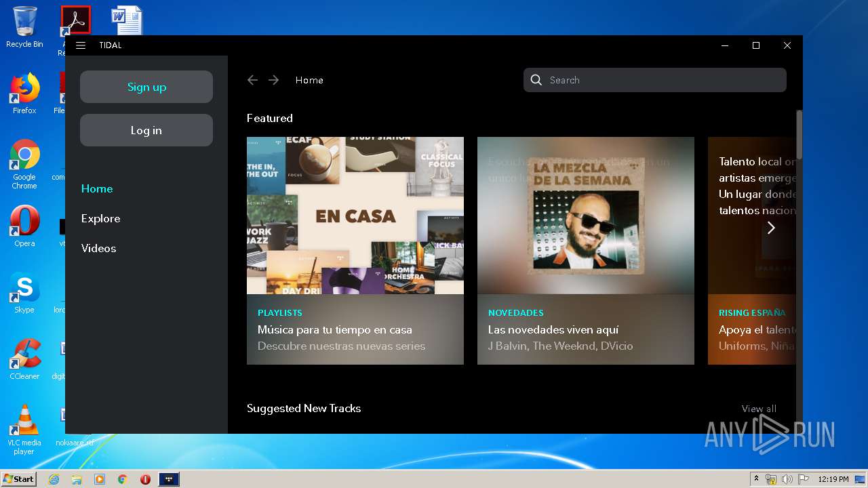Viewport: 868px width, 488px height.
Task: Select Home in the sidebar
Action: click(97, 188)
